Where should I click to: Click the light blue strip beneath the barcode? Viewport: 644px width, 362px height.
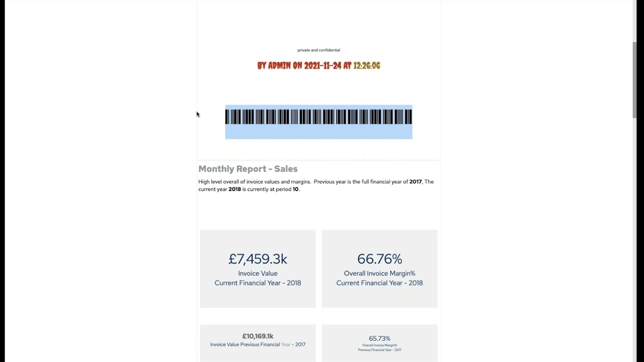coord(318,132)
